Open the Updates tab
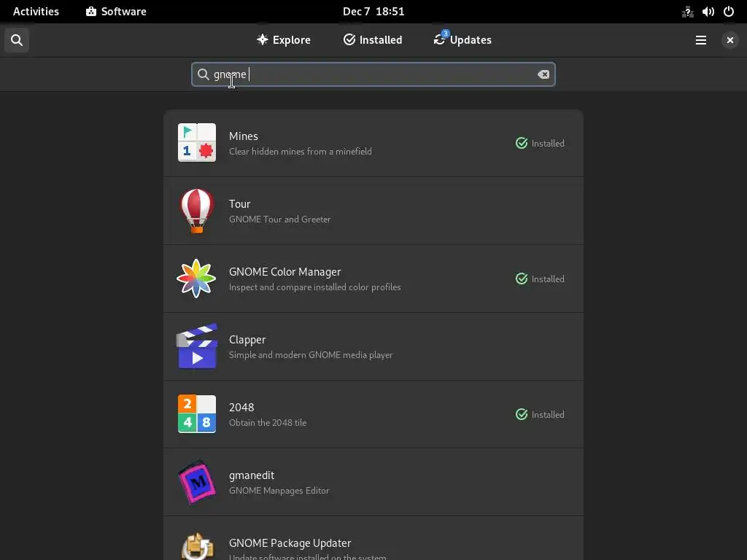This screenshot has height=560, width=747. (x=462, y=40)
